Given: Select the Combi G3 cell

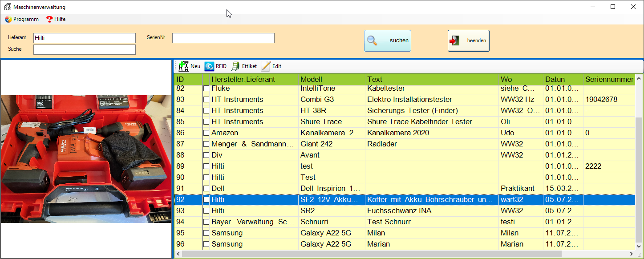Looking at the screenshot, I should (332, 100).
